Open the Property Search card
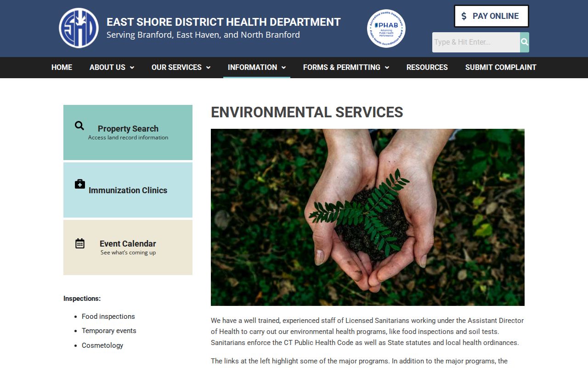The width and height of the screenshot is (588, 368). coord(128,132)
